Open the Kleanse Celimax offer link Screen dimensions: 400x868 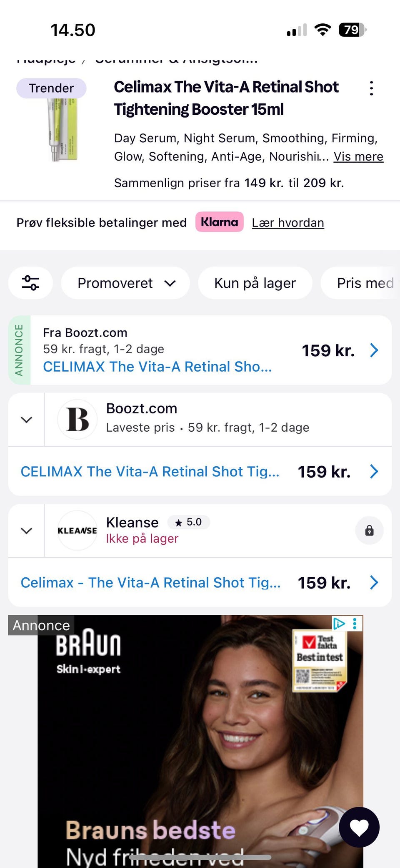[151, 582]
